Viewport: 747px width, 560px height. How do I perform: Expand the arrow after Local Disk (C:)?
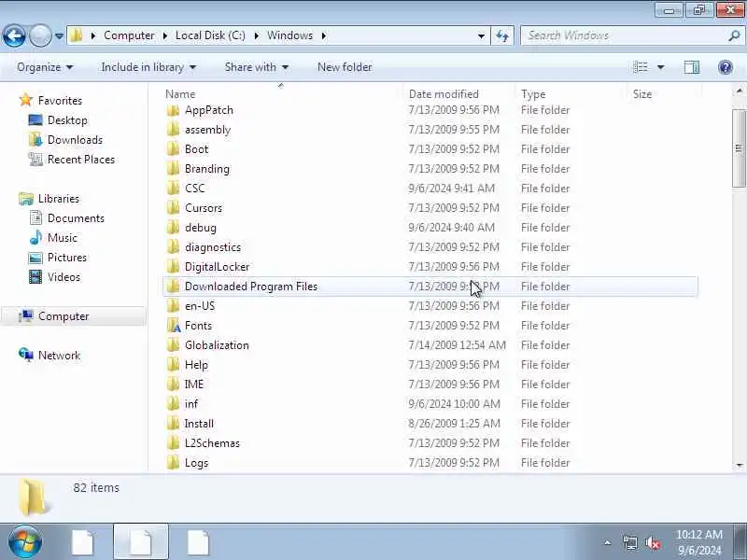click(x=256, y=35)
